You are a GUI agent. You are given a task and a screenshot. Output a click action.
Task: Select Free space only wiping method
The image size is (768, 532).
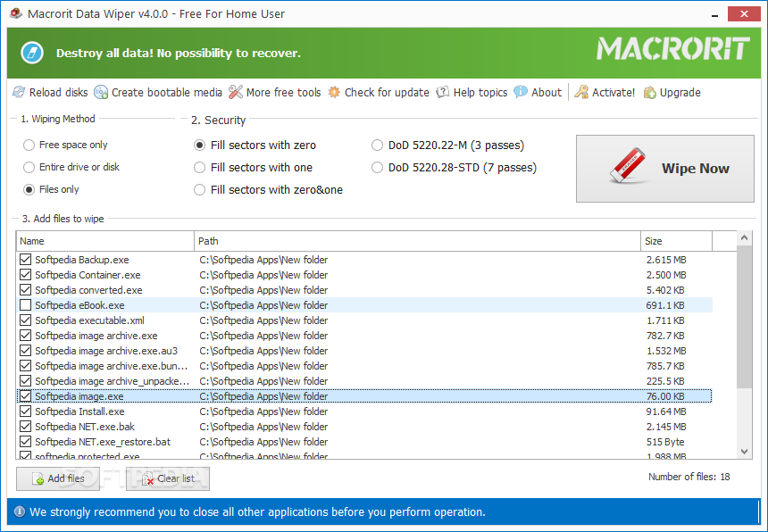29,145
